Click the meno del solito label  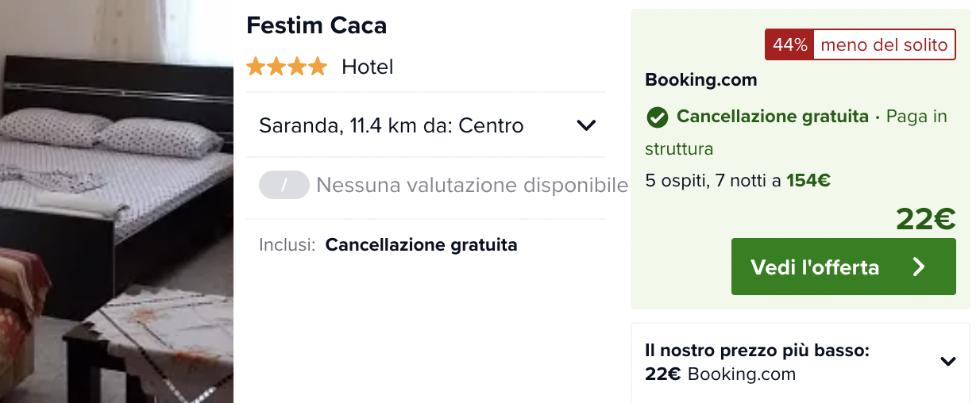click(x=884, y=45)
